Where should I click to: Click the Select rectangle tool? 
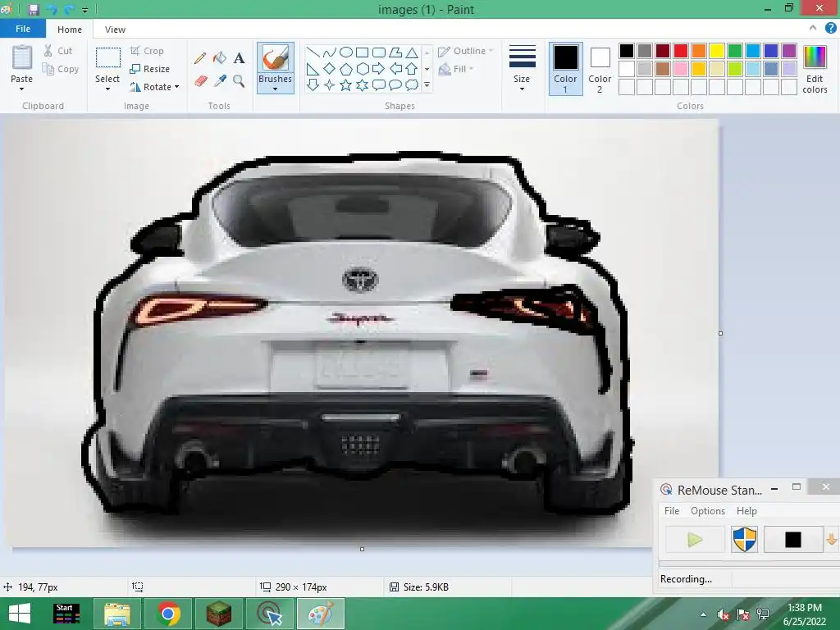coord(107,57)
